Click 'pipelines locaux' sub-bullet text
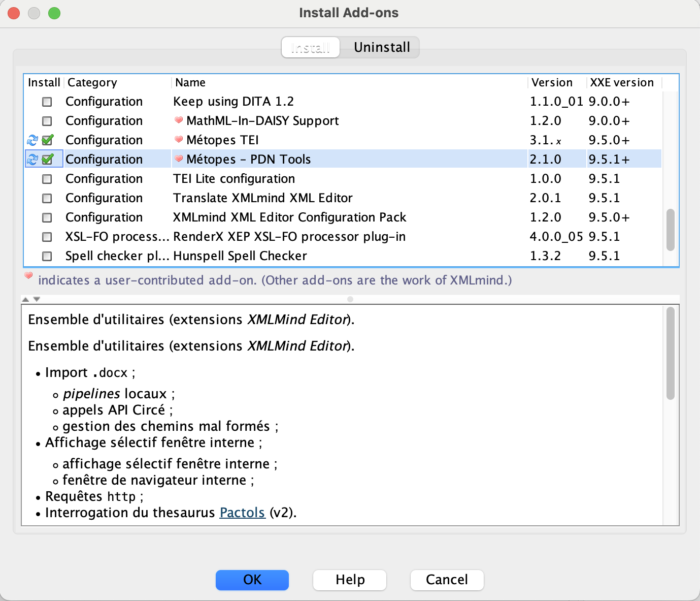The image size is (700, 601). point(119,394)
